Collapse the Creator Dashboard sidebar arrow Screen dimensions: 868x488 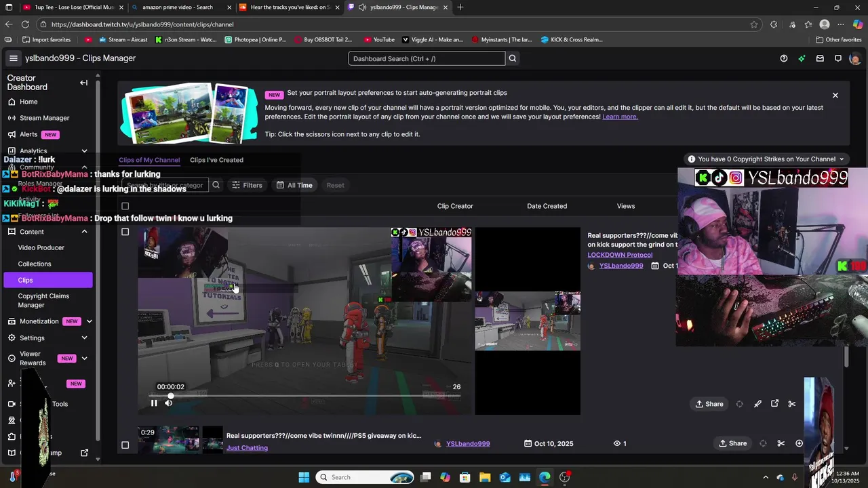click(x=84, y=83)
